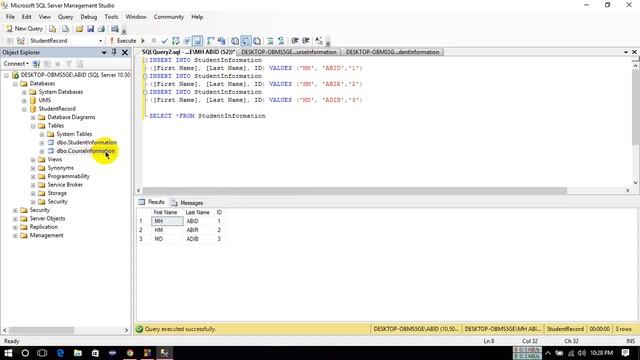Open Object Explorer window position dropdown arrow
This screenshot has height=360, width=640.
click(x=104, y=53)
